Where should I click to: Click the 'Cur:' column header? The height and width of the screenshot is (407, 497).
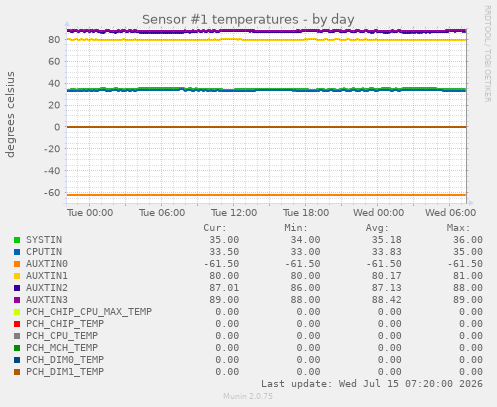click(x=215, y=228)
